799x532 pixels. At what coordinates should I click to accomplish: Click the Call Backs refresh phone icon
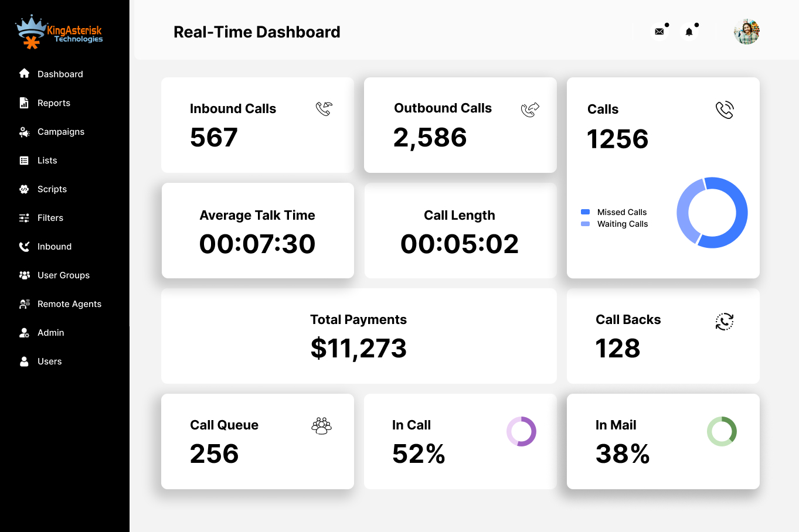pyautogui.click(x=725, y=321)
